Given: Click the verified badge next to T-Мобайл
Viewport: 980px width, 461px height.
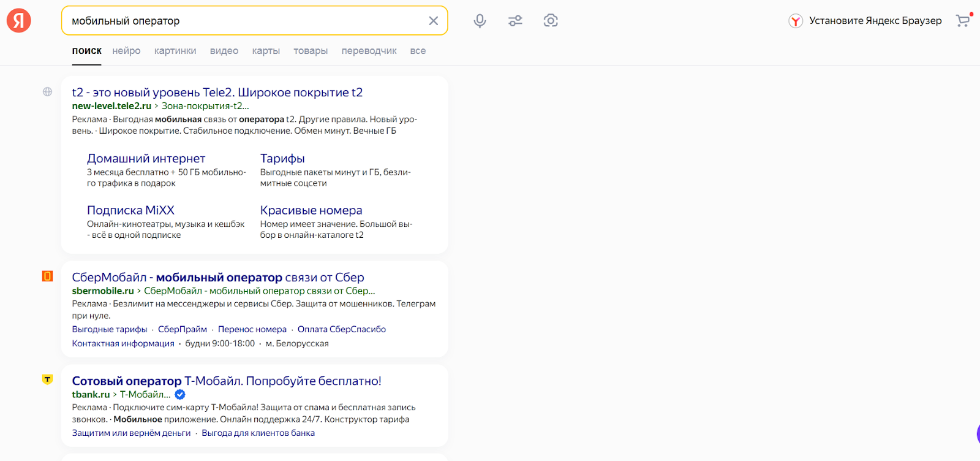Looking at the screenshot, I should pos(180,395).
